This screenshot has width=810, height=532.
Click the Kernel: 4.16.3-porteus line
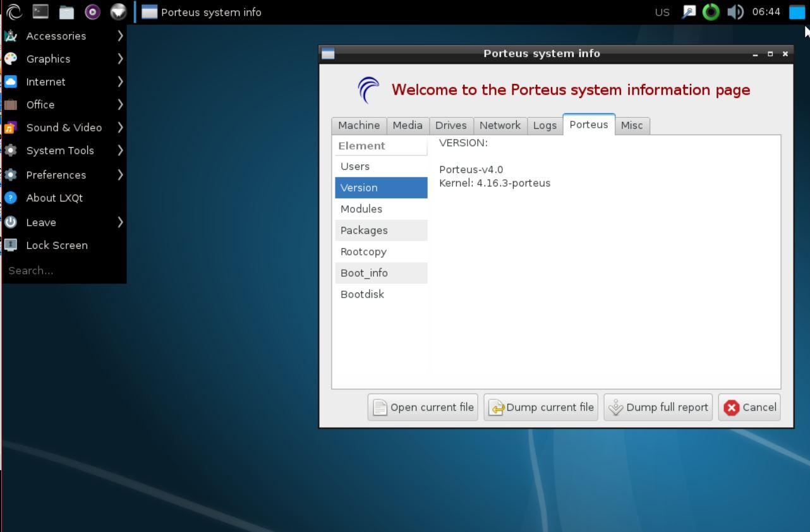click(x=495, y=183)
